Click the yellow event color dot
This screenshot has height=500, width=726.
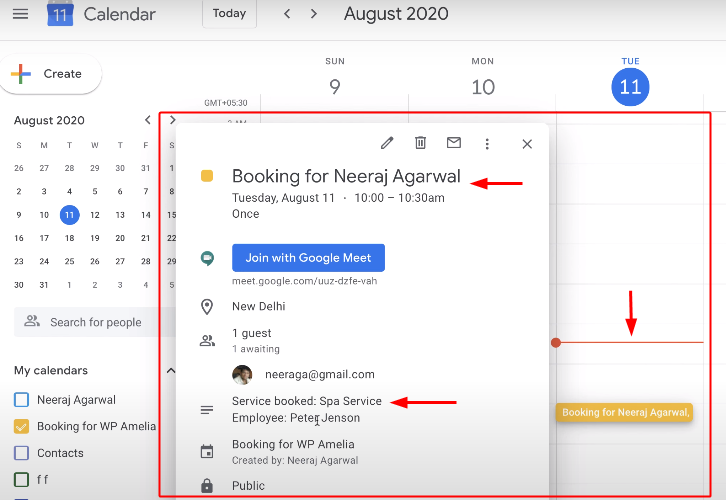coord(207,177)
